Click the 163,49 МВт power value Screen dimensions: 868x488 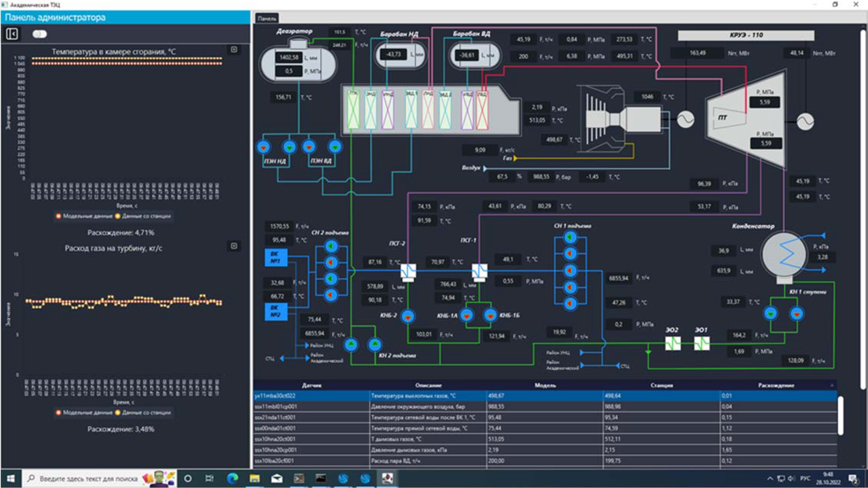697,53
